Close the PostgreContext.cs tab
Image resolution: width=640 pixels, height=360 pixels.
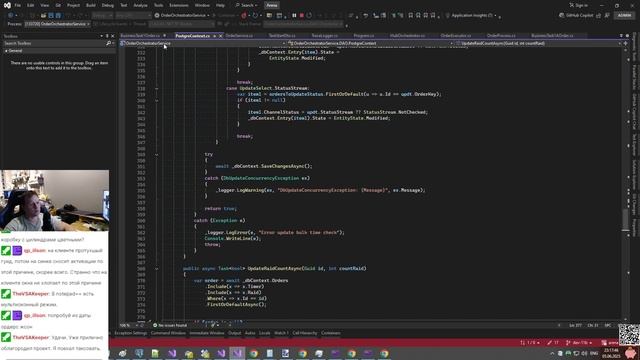[221, 36]
